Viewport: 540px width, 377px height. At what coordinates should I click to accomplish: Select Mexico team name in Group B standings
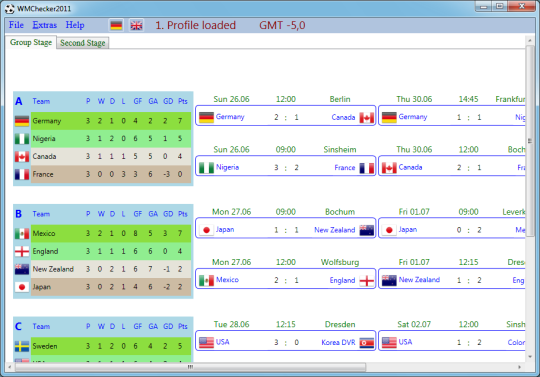(x=44, y=233)
